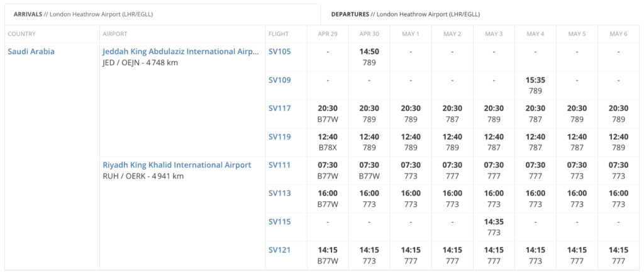
Task: Open the Saudi Arabia country link
Action: (x=31, y=52)
